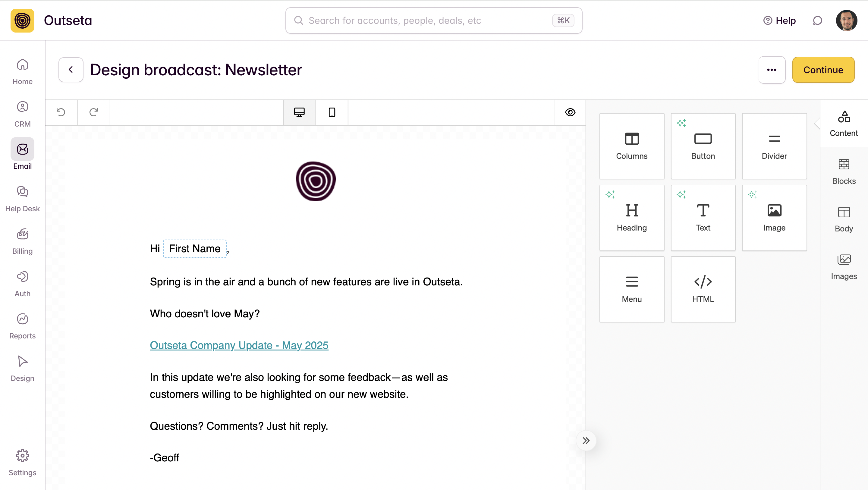Viewport: 868px width, 490px height.
Task: Go back using the left chevron
Action: click(x=71, y=70)
